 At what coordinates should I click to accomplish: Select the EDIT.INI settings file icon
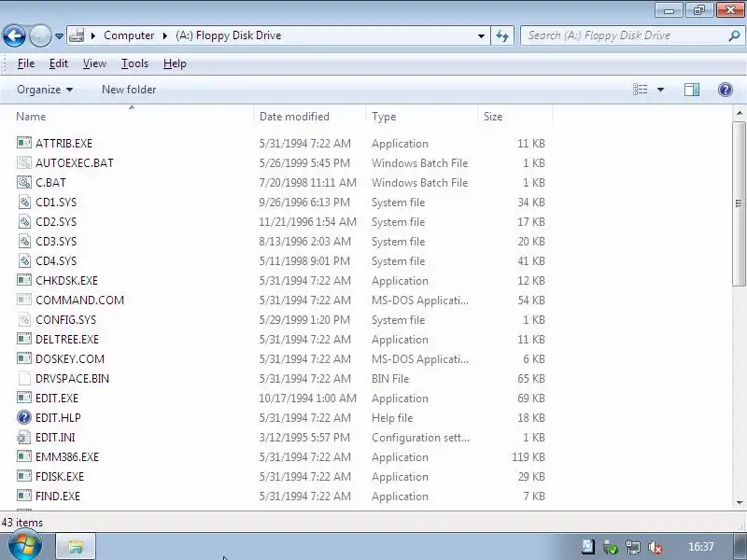[x=24, y=437]
